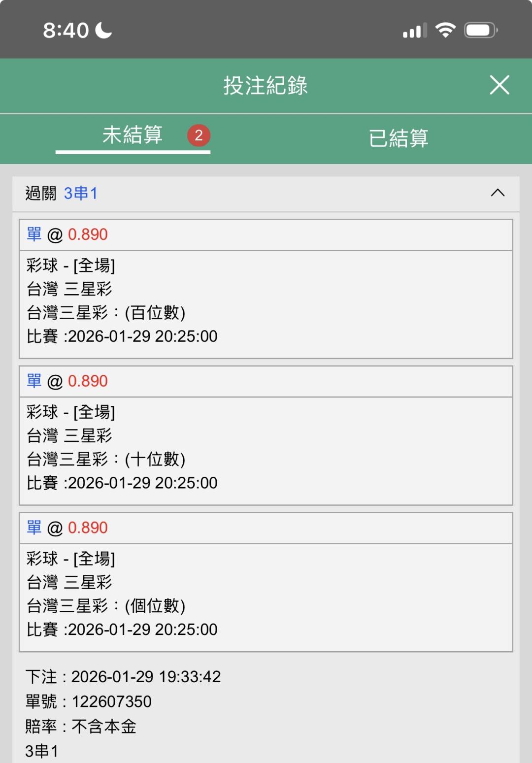Tap the battery status icon
This screenshot has width=532, height=763.
coord(481,30)
